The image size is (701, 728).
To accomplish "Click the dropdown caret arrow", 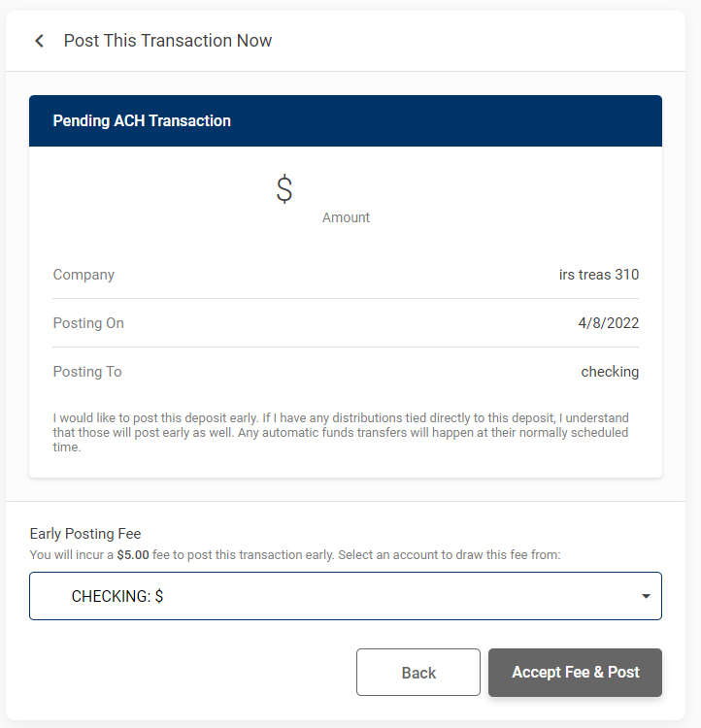I will [646, 596].
